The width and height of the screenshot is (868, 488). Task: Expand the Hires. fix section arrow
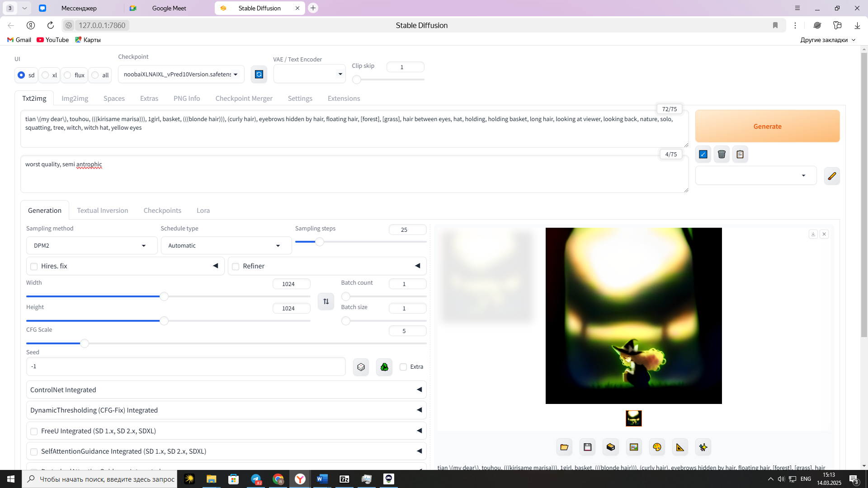(216, 266)
